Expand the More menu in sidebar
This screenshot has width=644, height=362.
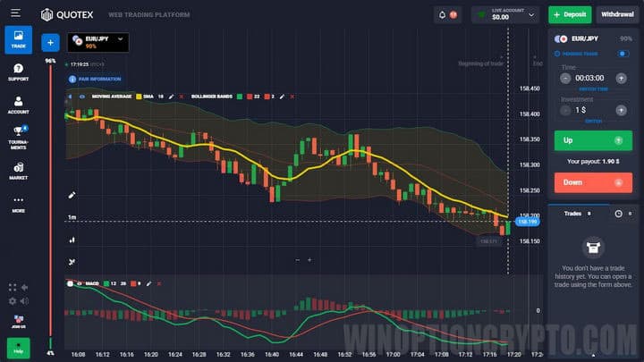18,203
